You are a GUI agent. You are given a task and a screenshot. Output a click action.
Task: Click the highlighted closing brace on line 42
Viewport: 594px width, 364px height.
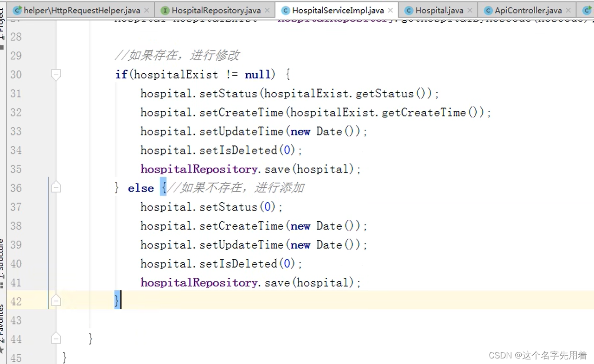(117, 300)
